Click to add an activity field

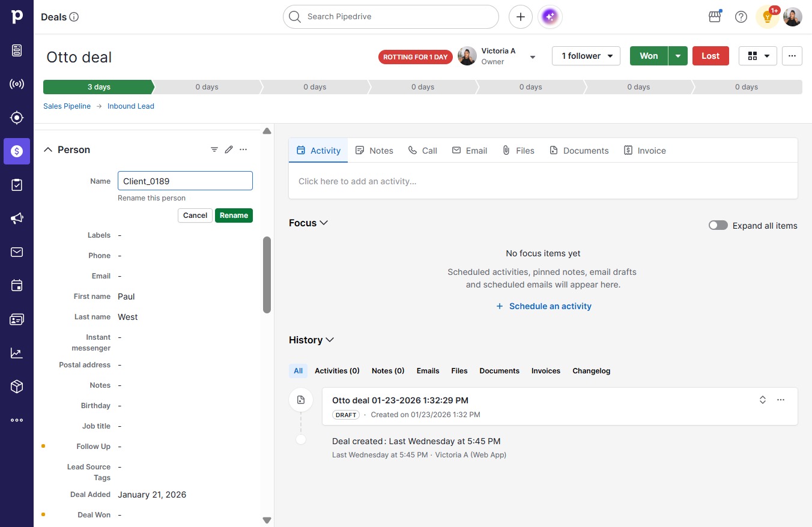[x=543, y=181]
